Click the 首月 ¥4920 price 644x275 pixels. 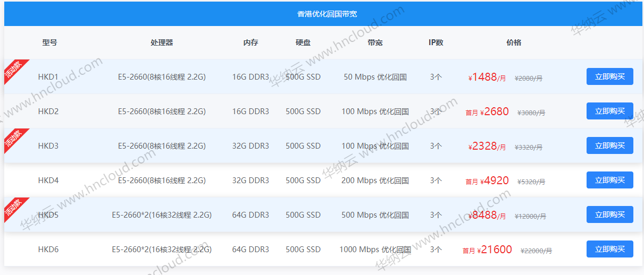tap(487, 181)
